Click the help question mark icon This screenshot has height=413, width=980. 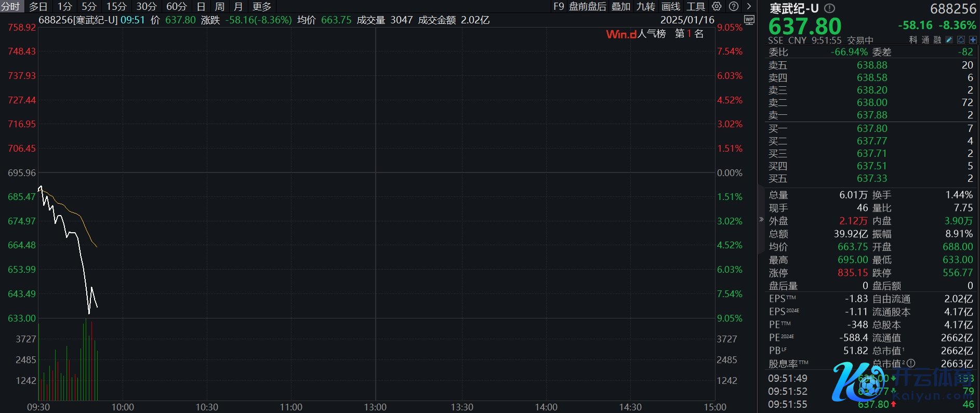click(733, 6)
